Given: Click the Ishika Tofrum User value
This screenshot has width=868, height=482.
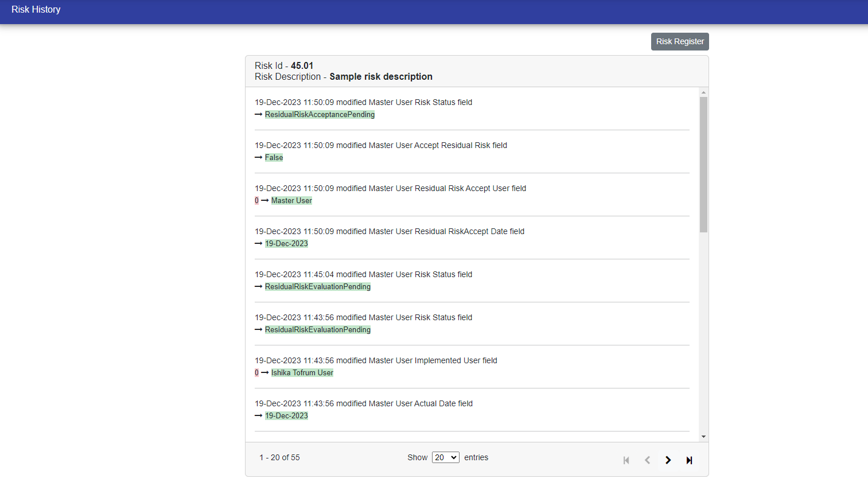Looking at the screenshot, I should pos(302,373).
